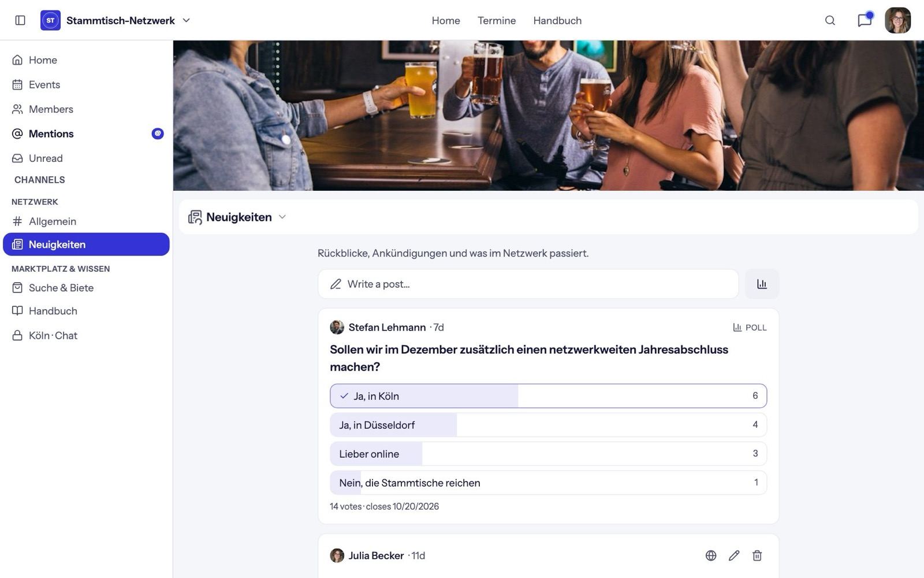Open the Handbuch channel in sidebar
This screenshot has width=924, height=578.
(86, 311)
